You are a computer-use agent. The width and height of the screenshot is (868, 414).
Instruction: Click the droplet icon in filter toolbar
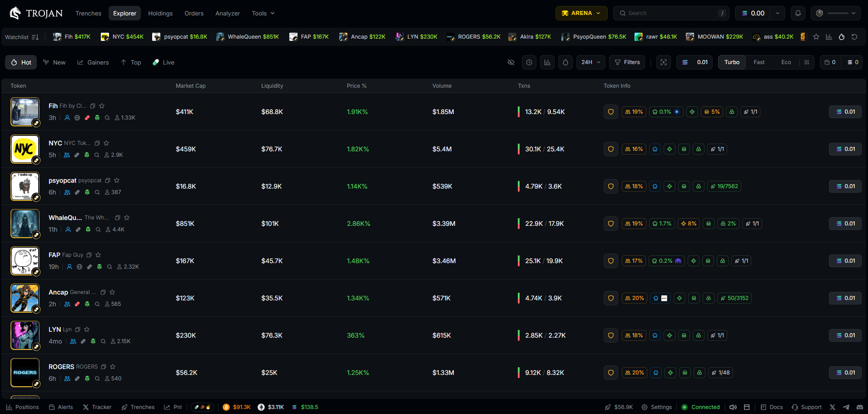click(565, 62)
